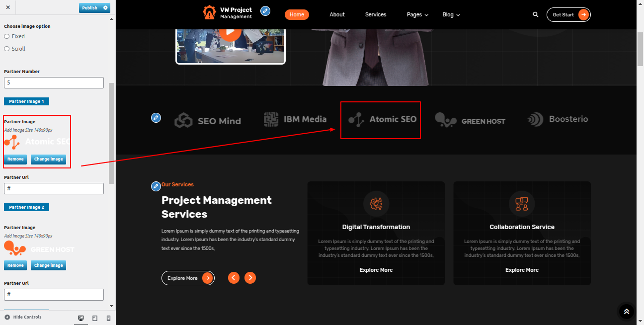Click the scroll-to-top double chevron button
The image size is (644, 325).
coord(626,312)
